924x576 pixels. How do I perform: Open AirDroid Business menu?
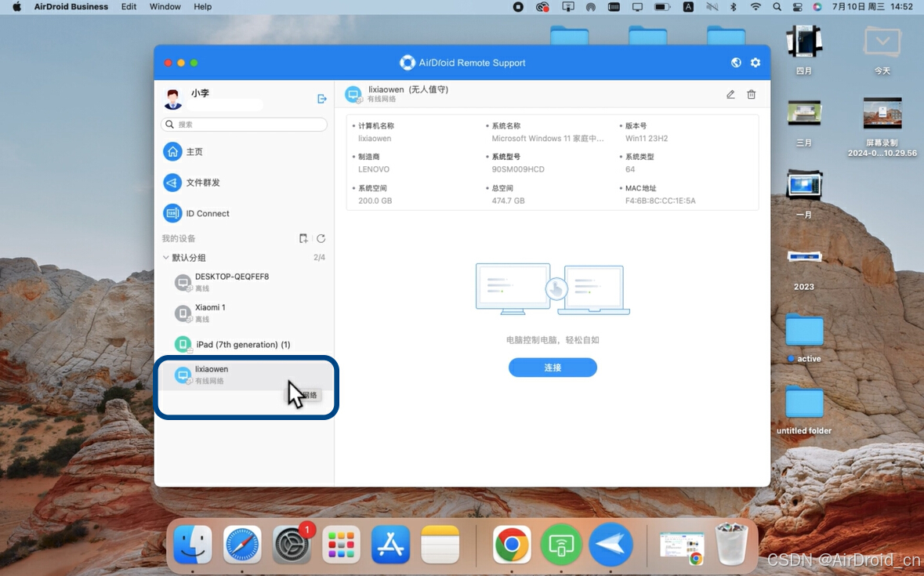71,7
